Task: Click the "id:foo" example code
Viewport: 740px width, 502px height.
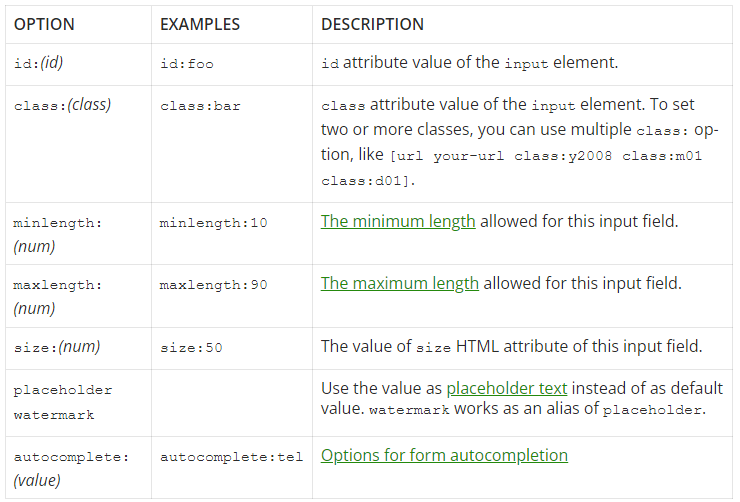Action: tap(187, 64)
